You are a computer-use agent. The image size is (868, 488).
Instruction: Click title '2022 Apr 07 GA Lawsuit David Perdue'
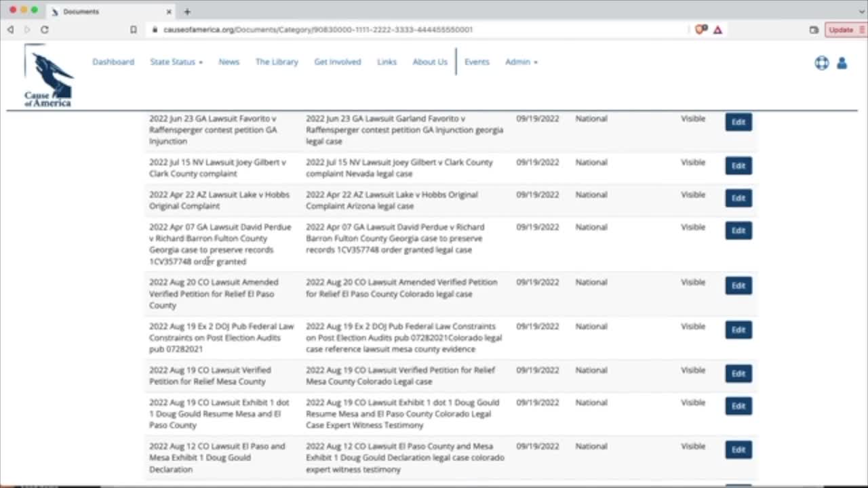click(220, 244)
